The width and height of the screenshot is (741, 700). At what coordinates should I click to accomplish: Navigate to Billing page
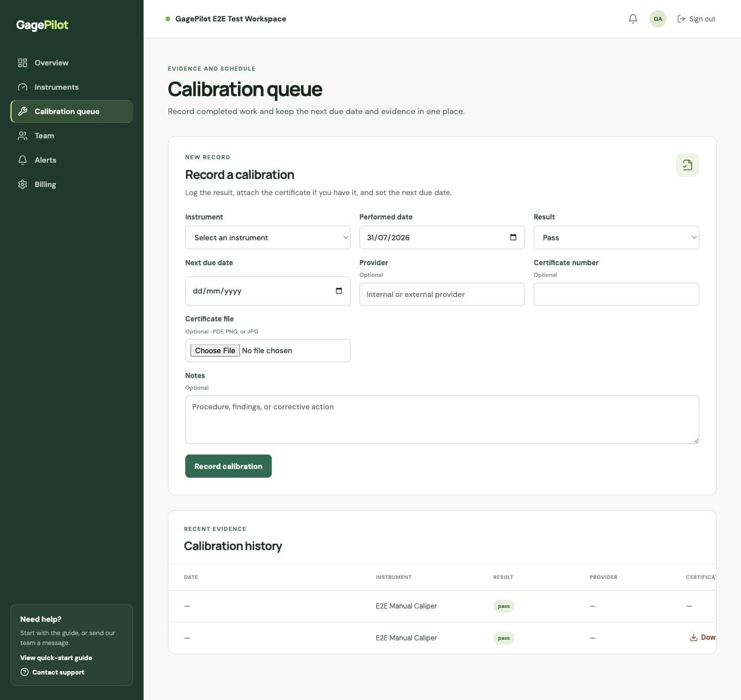point(72,184)
